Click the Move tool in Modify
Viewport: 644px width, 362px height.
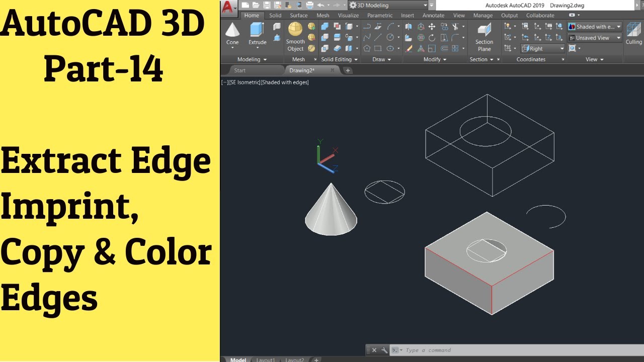[x=432, y=26]
